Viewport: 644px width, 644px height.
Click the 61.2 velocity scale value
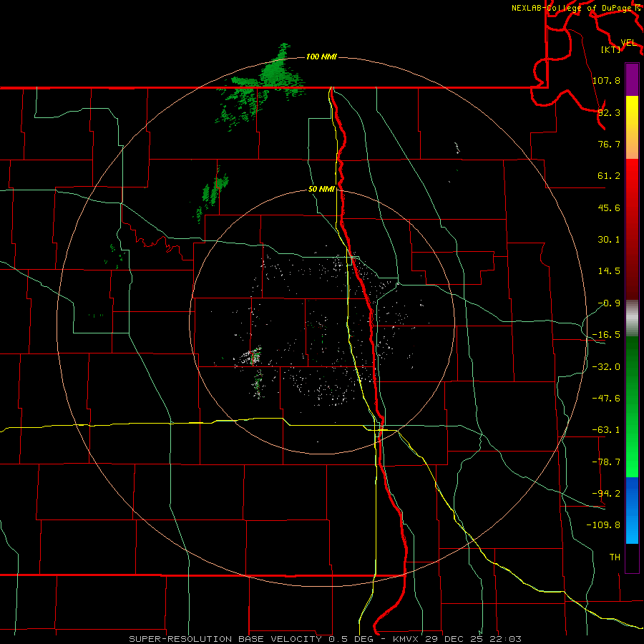(609, 176)
